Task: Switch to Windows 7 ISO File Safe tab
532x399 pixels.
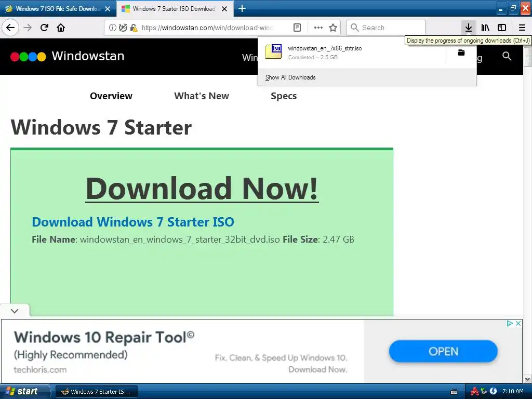Action: tap(58, 9)
